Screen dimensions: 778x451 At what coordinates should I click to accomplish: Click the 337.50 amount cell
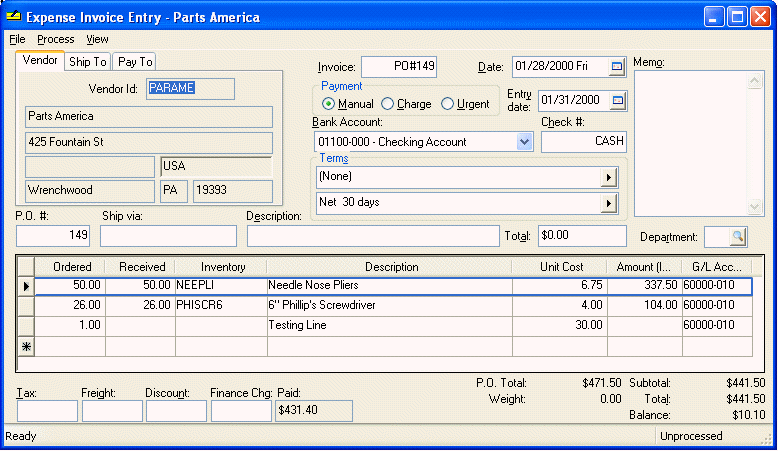point(645,286)
